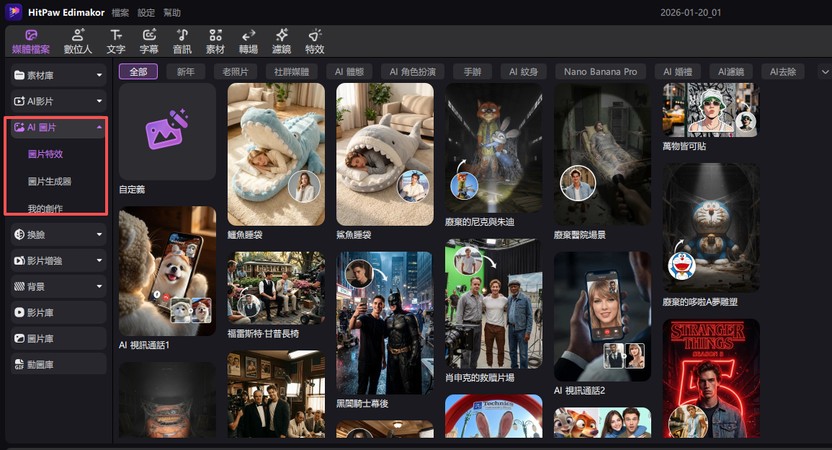Open 我的創作 in the sidebar
The width and height of the screenshot is (832, 450).
pyautogui.click(x=45, y=209)
